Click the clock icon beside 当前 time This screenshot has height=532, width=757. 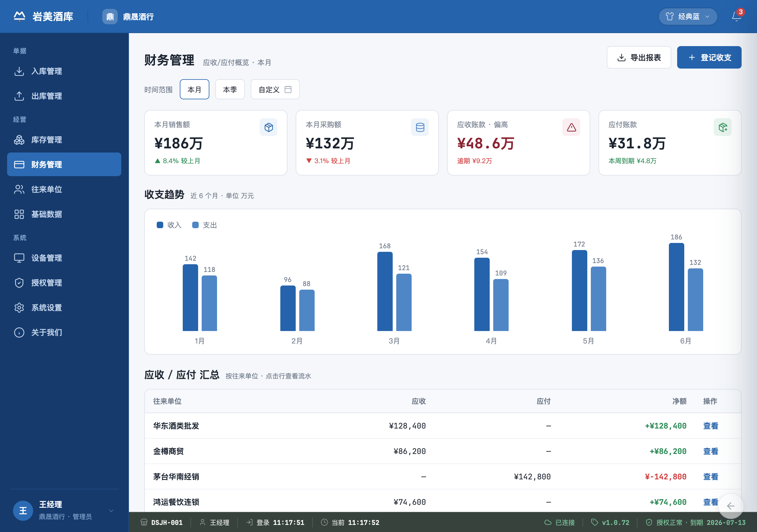[x=324, y=522]
